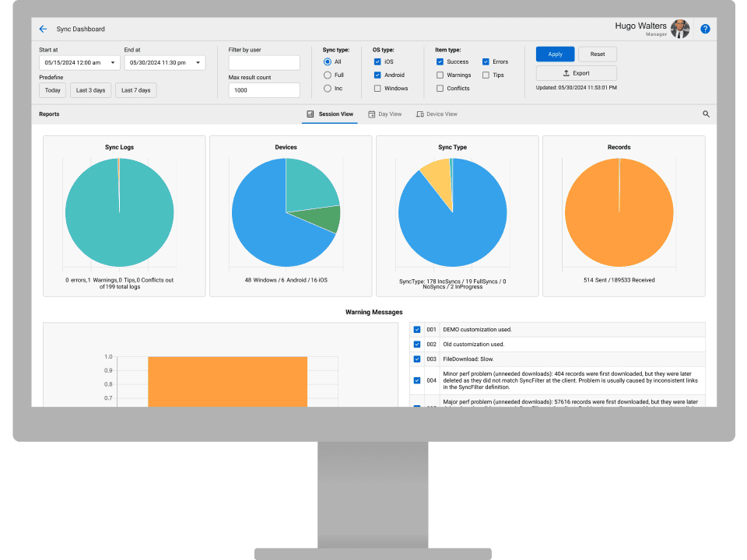The height and width of the screenshot is (560, 747).
Task: Click the Apply button
Action: pyautogui.click(x=555, y=54)
